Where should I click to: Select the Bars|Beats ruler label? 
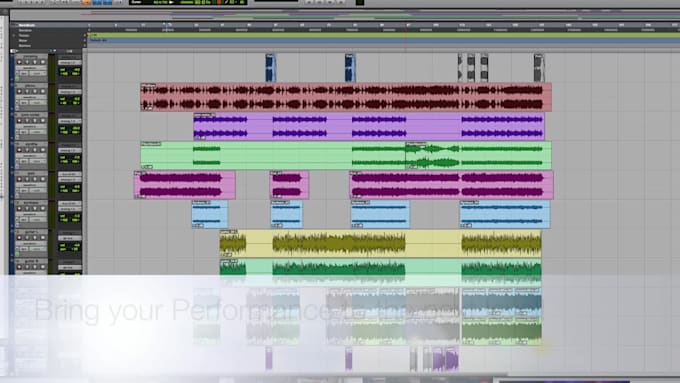tap(27, 25)
